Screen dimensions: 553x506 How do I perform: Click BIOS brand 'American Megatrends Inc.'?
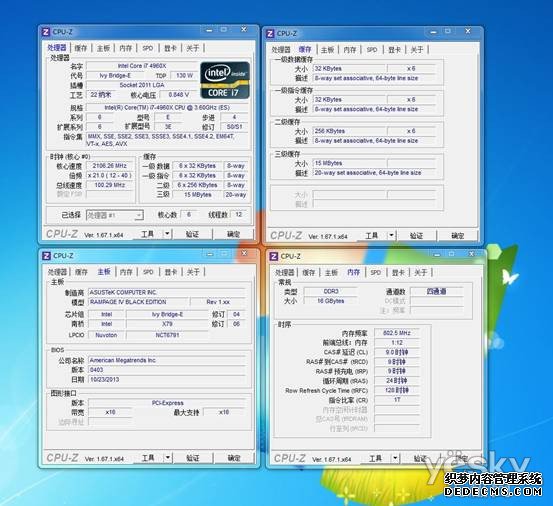coord(166,360)
